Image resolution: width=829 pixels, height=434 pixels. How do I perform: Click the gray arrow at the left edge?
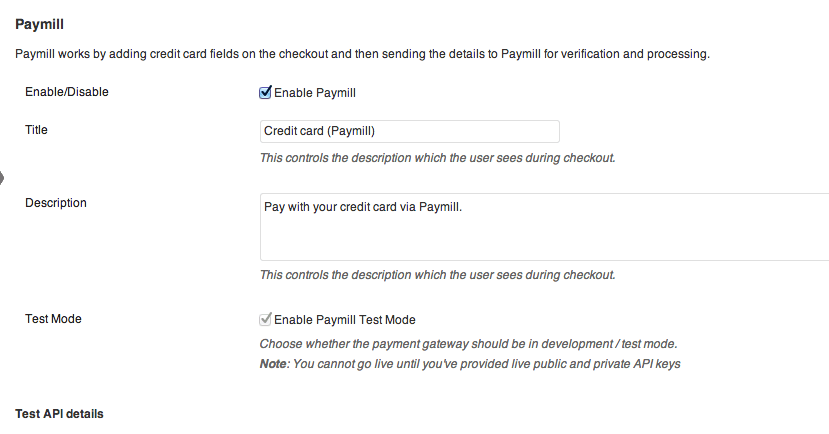(x=2, y=178)
